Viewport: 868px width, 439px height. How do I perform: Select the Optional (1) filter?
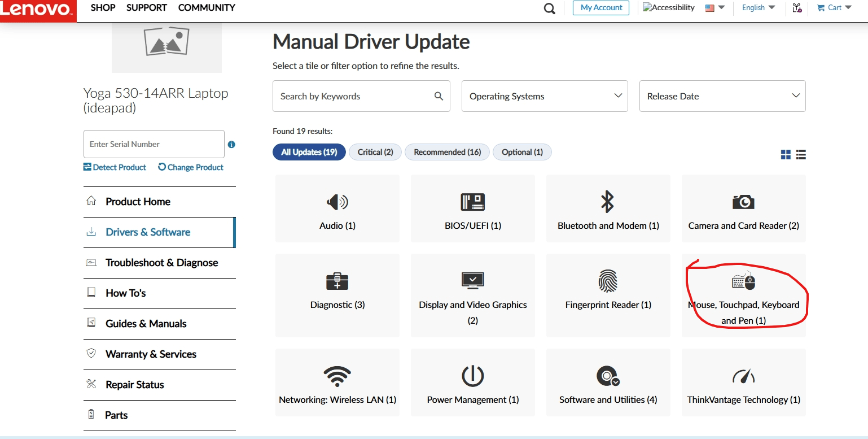pyautogui.click(x=522, y=152)
